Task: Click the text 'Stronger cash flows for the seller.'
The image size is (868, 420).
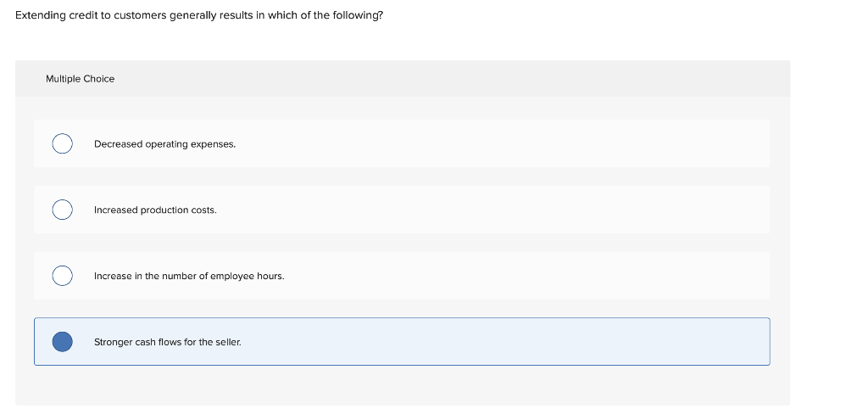Action: pyautogui.click(x=167, y=342)
